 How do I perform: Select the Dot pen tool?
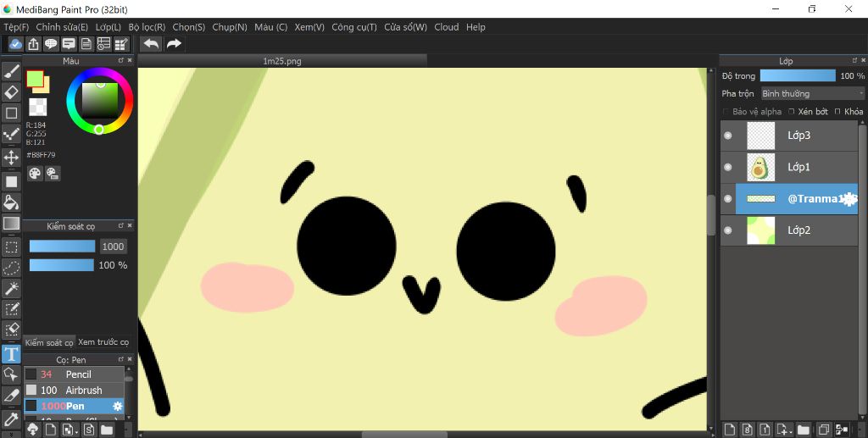[11, 135]
